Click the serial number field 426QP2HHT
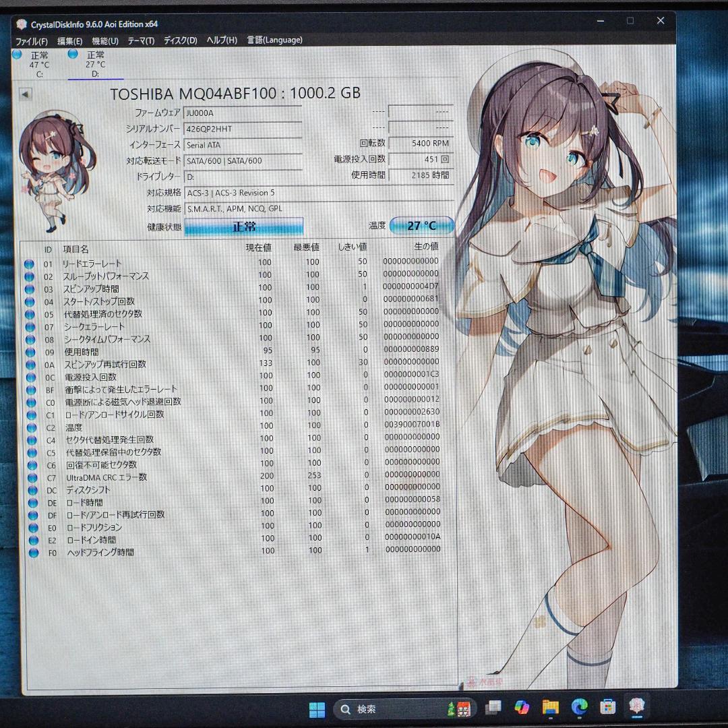The image size is (728, 728). point(243,129)
